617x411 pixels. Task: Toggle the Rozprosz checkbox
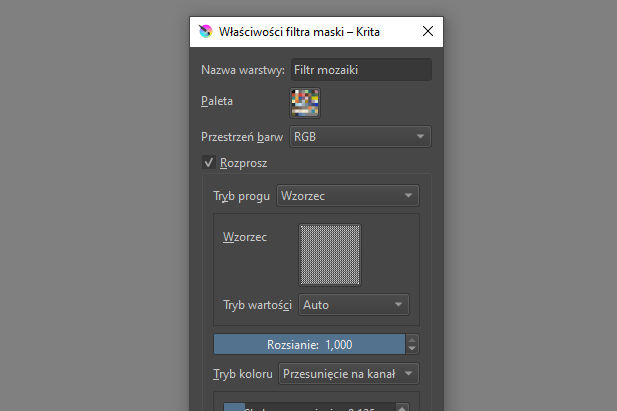(210, 162)
